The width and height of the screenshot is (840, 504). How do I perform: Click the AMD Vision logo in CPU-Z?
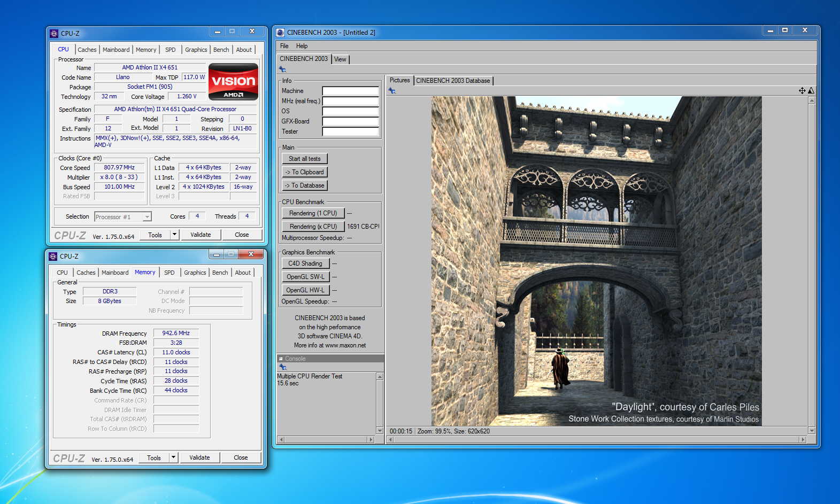[233, 82]
